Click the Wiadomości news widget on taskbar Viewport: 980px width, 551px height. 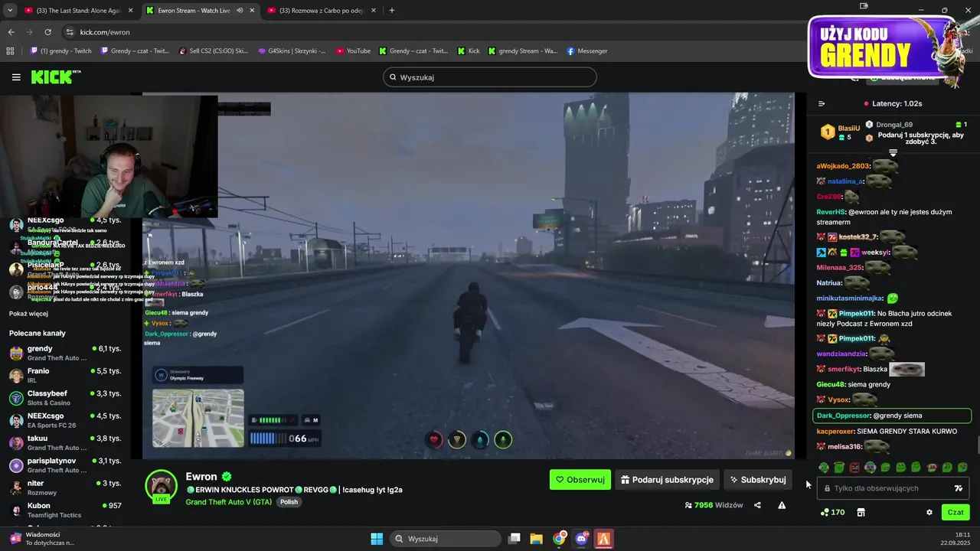tap(42, 539)
